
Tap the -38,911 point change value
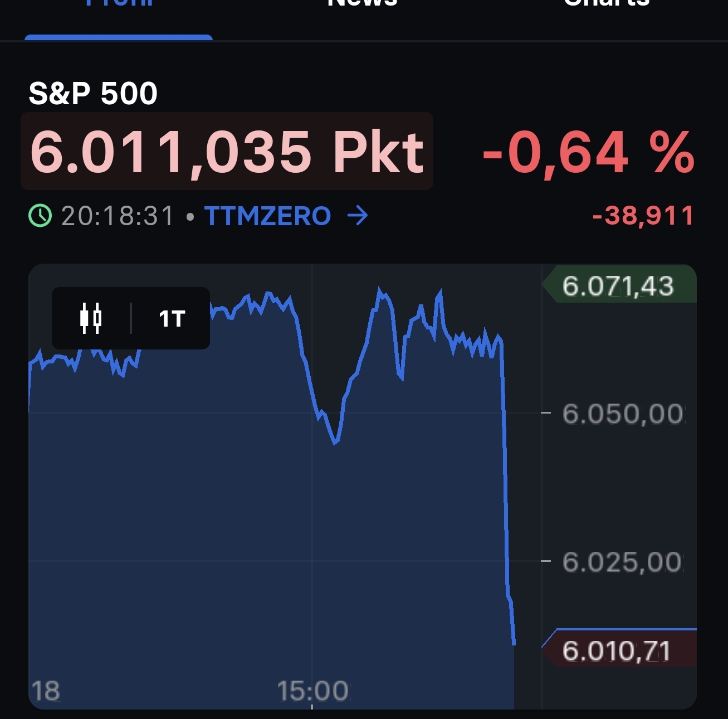[x=643, y=216]
